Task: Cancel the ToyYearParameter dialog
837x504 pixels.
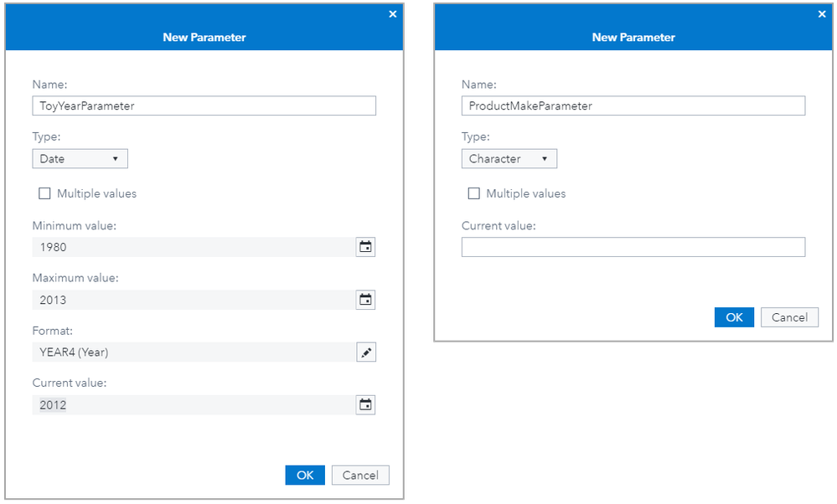Action: (x=360, y=475)
